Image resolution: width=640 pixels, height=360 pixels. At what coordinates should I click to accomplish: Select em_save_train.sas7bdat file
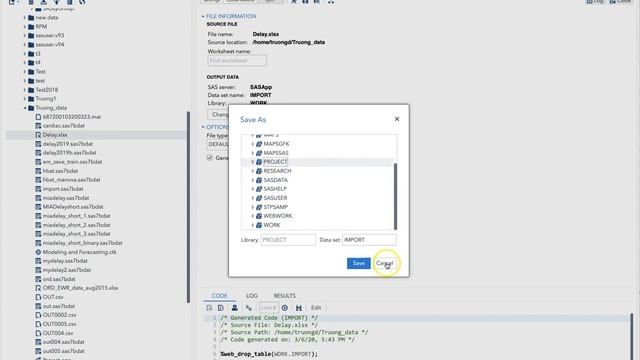point(72,162)
